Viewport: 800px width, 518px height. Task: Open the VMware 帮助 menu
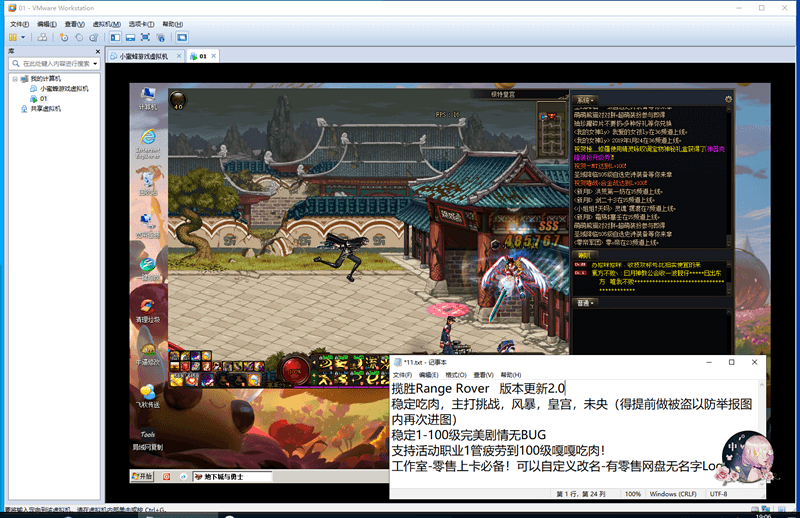(x=172, y=24)
